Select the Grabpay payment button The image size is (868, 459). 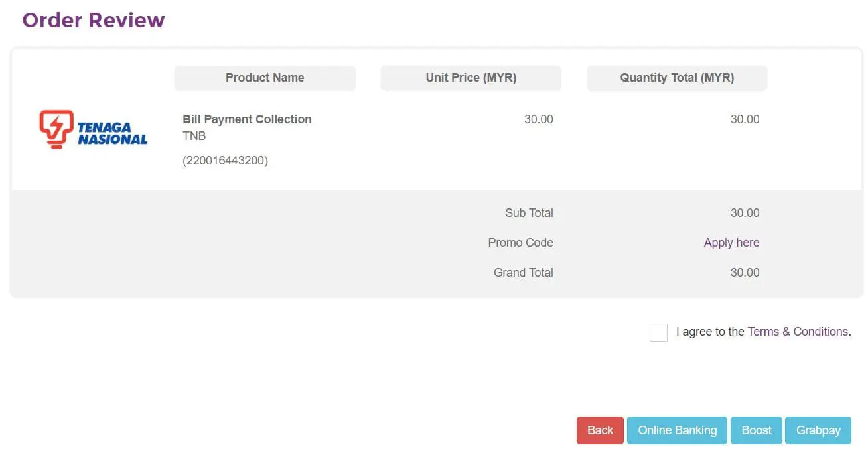[x=818, y=430]
